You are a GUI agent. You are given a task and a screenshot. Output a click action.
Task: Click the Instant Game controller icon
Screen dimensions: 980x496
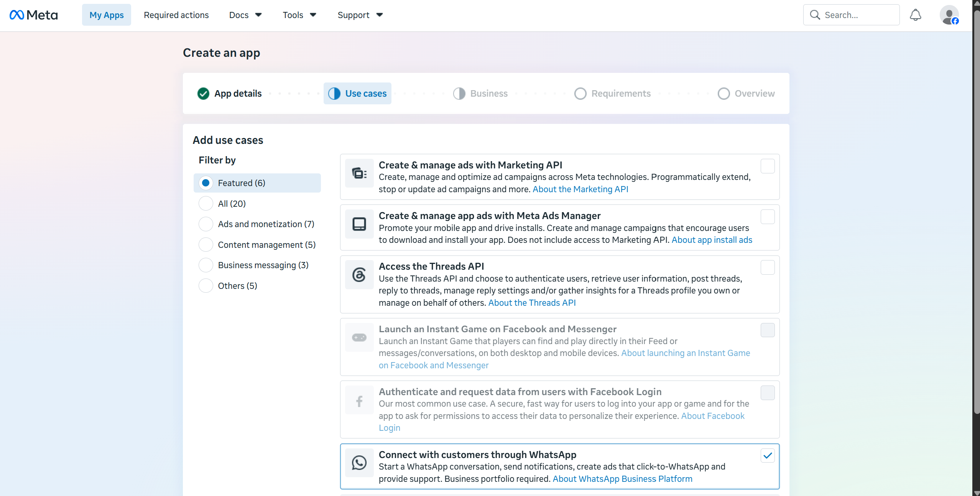359,337
